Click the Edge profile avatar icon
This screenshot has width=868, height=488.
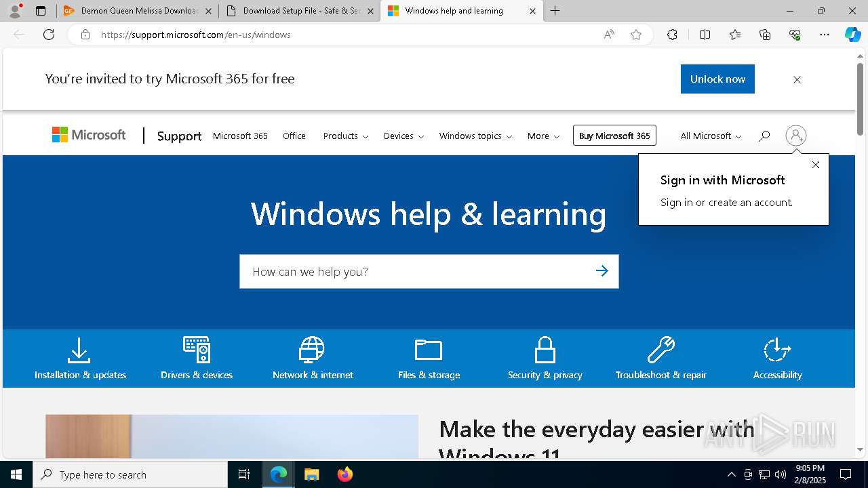click(15, 11)
